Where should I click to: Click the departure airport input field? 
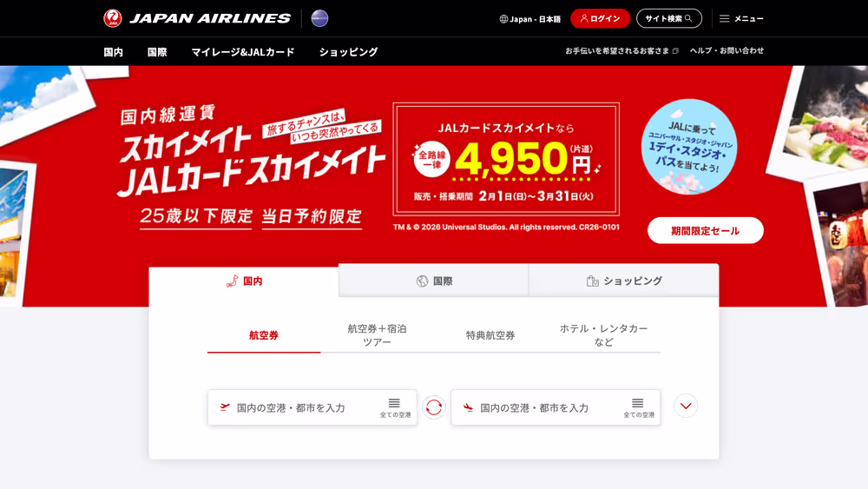(312, 407)
